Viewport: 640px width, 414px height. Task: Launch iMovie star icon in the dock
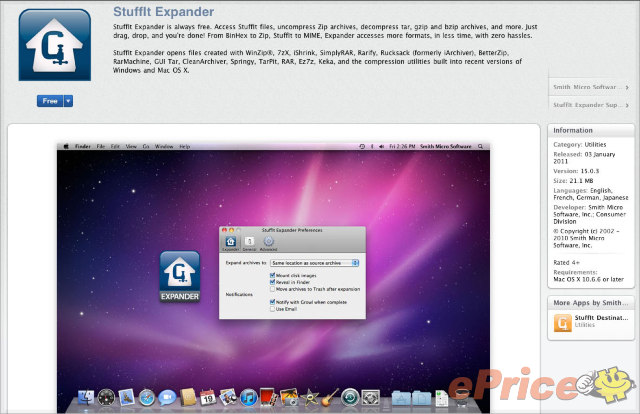[309, 397]
